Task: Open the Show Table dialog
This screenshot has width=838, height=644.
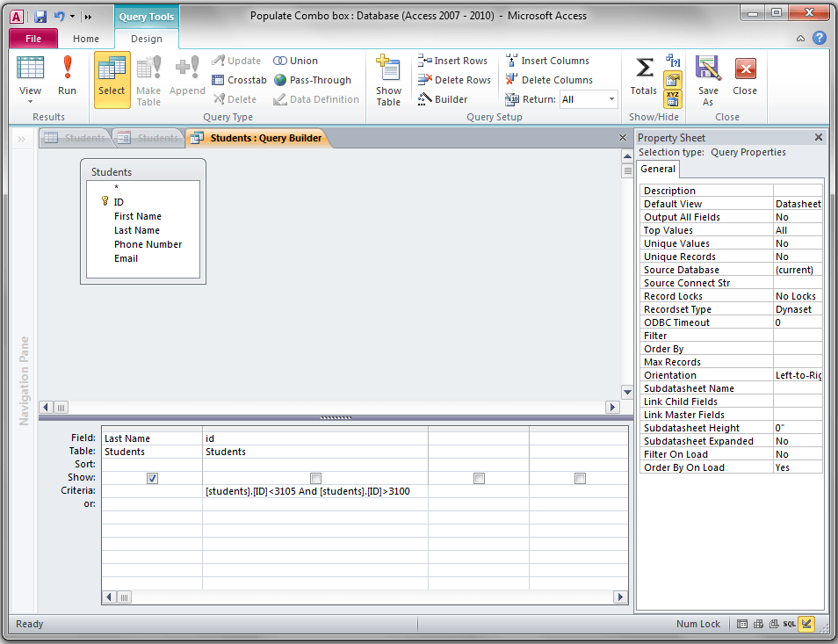Action: [x=388, y=80]
